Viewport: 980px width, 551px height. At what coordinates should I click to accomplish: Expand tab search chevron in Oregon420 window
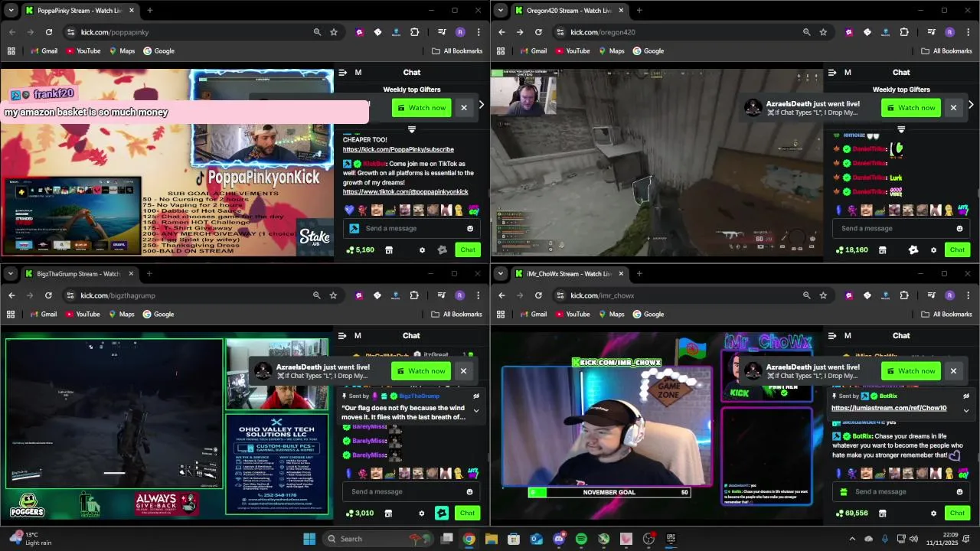click(x=501, y=10)
